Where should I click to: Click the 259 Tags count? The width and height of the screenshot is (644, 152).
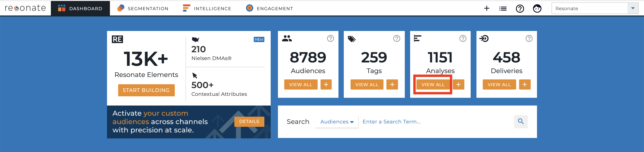coord(374,58)
